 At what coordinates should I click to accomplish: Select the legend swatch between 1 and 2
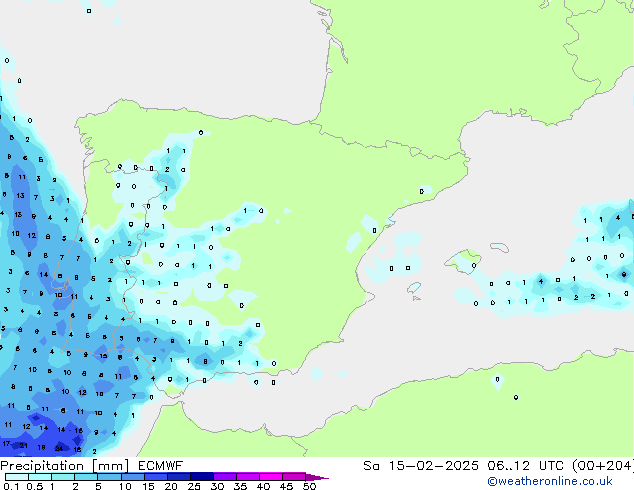pos(63,477)
